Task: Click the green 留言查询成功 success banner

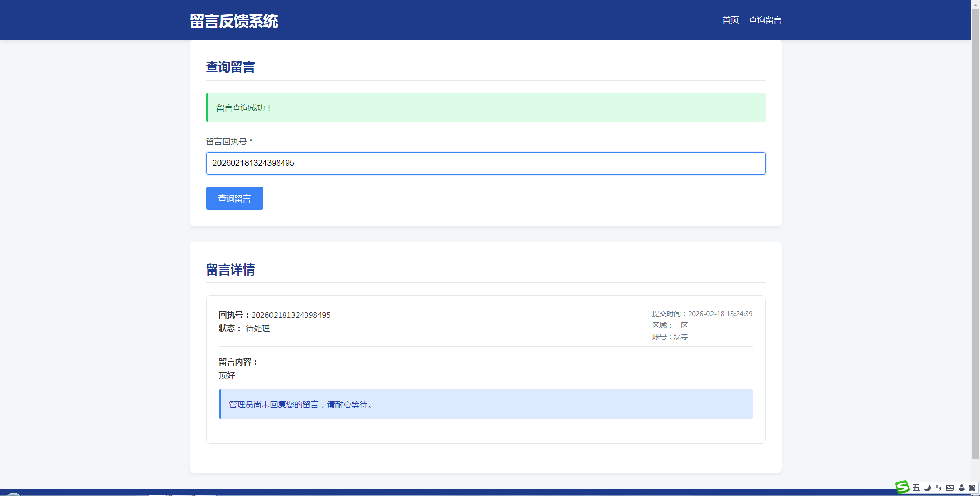Action: (485, 108)
